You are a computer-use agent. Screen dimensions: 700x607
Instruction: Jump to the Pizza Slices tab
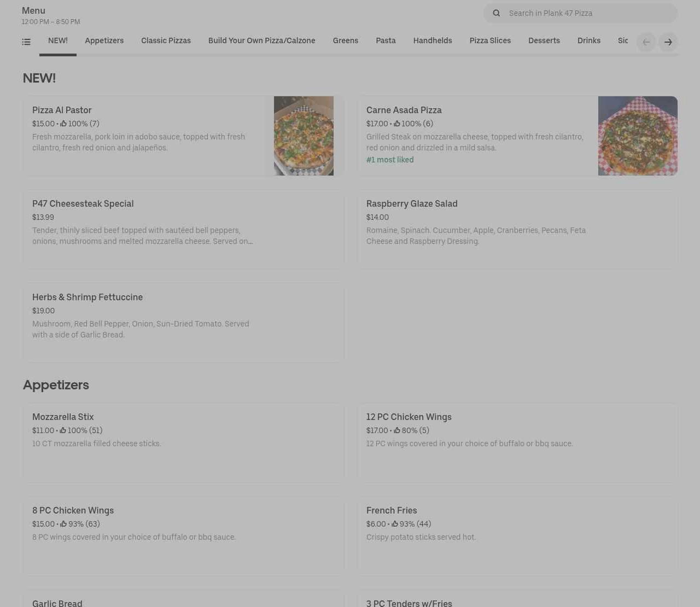490,41
